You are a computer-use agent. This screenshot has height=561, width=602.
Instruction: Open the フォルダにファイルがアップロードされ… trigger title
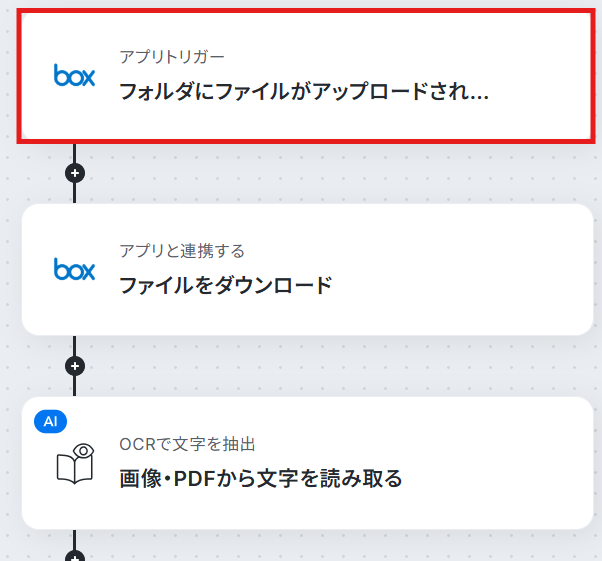(304, 92)
